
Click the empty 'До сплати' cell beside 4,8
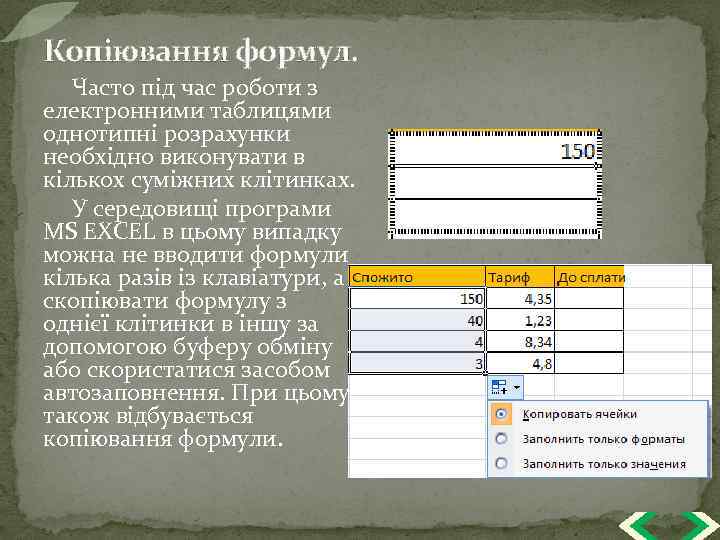pos(590,363)
